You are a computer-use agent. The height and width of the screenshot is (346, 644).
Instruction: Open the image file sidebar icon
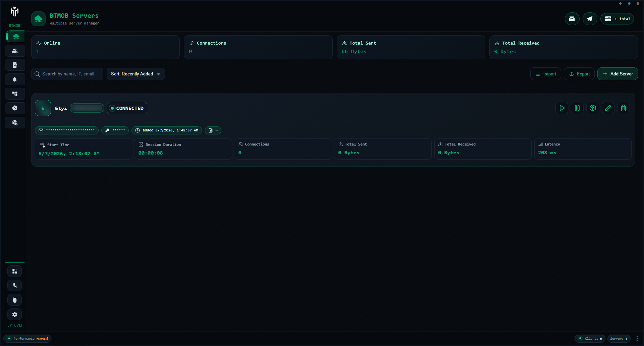[x=15, y=65]
